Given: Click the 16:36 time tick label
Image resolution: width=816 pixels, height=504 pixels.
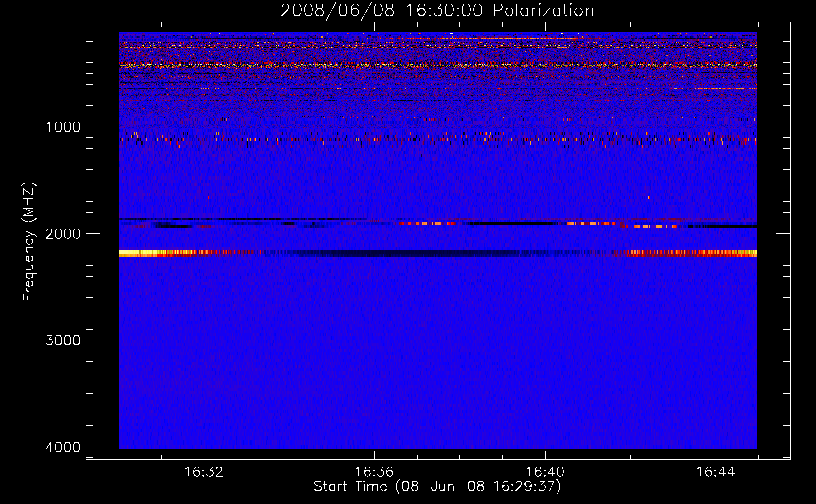Looking at the screenshot, I should [x=374, y=472].
